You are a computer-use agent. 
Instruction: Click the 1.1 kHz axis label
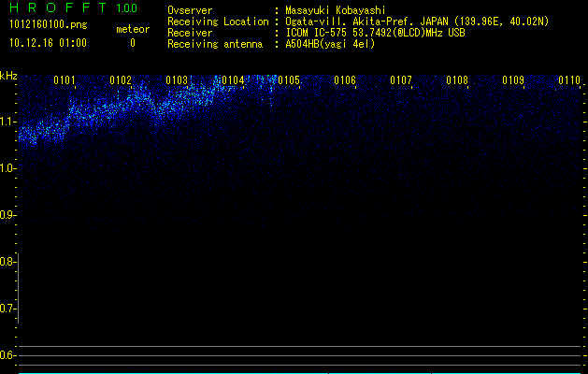click(x=7, y=122)
